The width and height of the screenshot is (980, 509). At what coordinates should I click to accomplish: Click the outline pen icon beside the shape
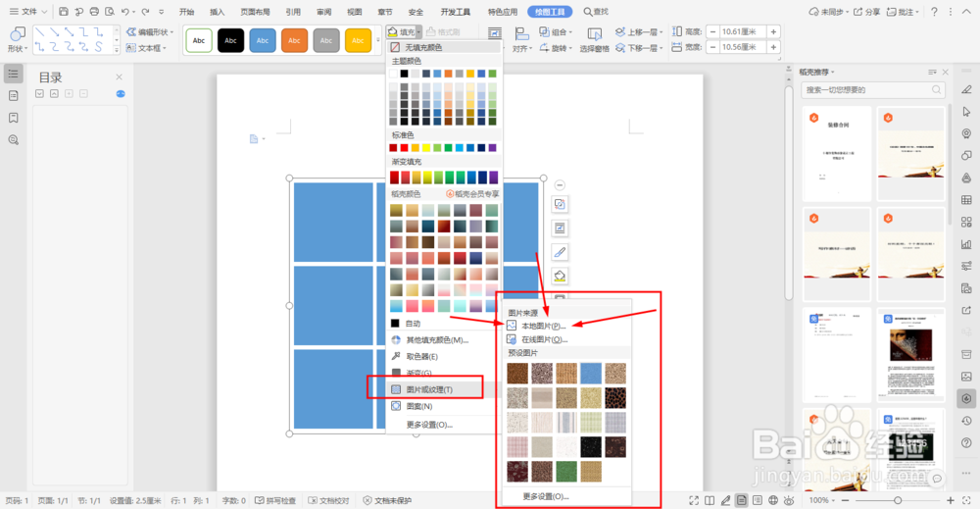(560, 252)
